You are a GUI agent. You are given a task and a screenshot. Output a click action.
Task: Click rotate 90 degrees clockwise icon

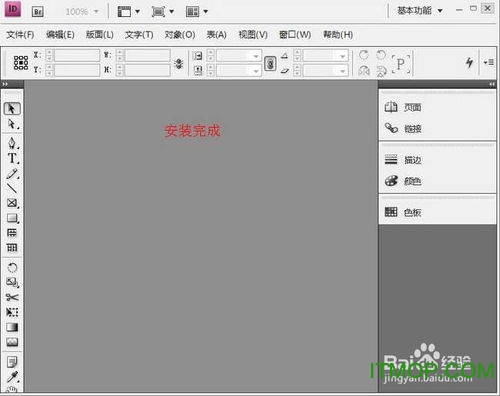[364, 55]
